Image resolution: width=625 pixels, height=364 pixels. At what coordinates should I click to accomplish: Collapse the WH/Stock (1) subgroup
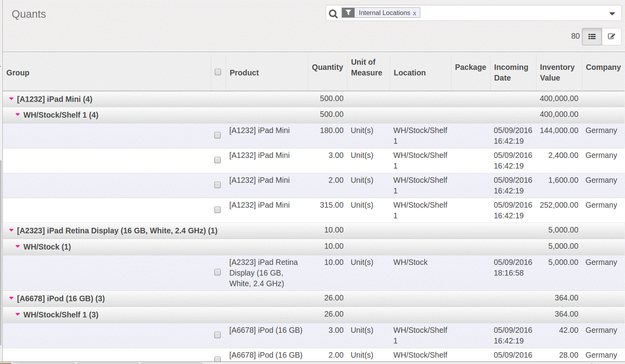pos(18,246)
